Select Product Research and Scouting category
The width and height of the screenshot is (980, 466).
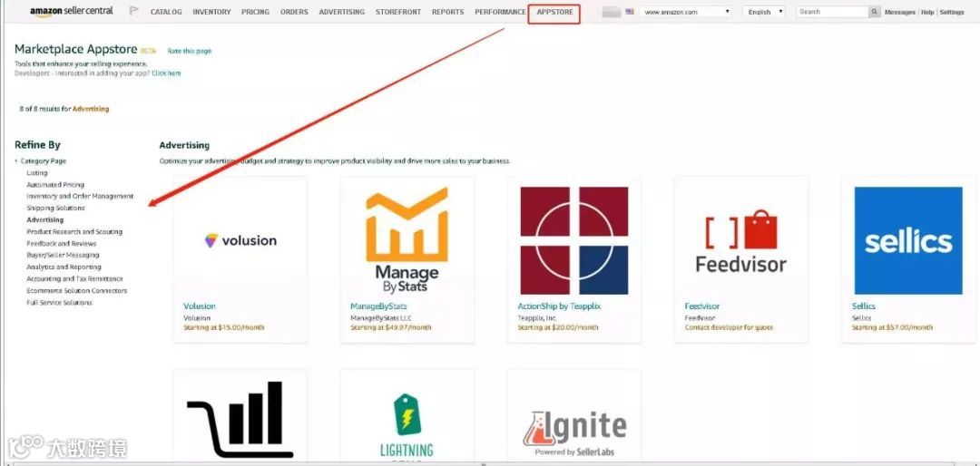pos(74,232)
